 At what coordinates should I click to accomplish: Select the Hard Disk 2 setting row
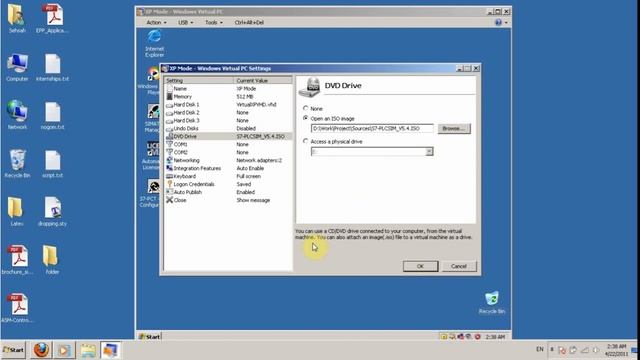pos(228,113)
